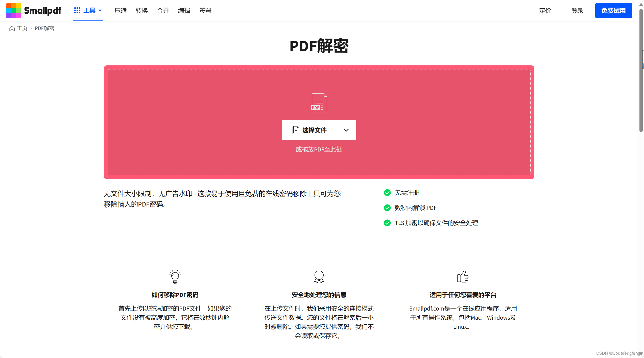Click the blue 免费试用 button
Screen dimensions: 644x358
[x=613, y=11]
